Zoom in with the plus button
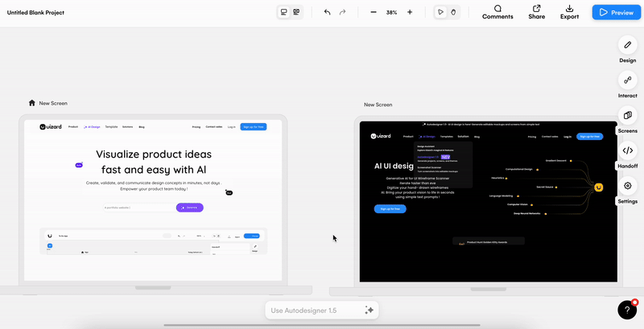This screenshot has width=644, height=329. 410,12
